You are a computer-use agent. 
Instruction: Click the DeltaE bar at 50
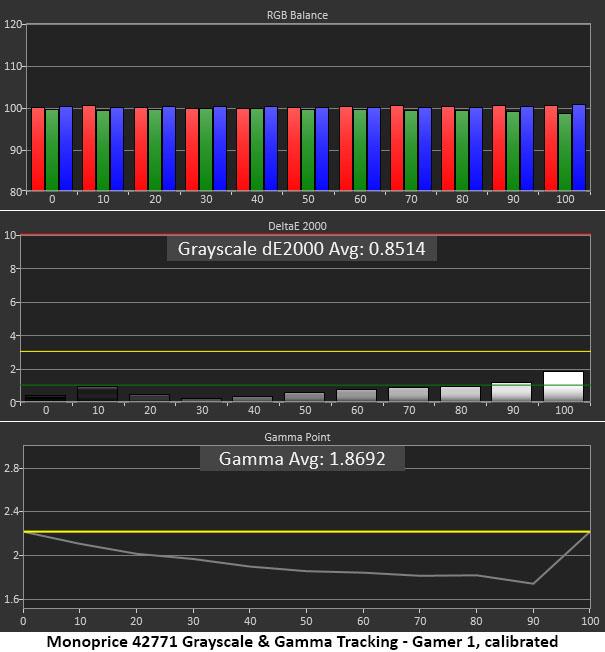(x=304, y=397)
